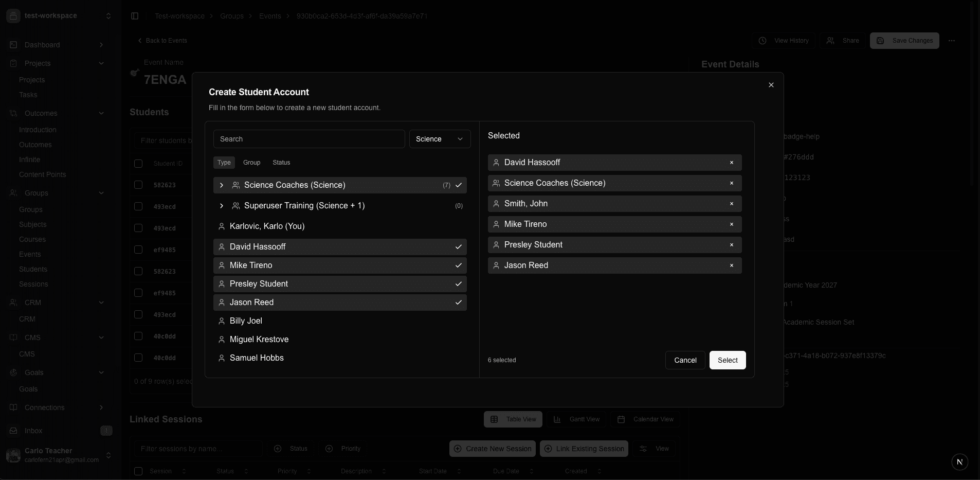Remove Smith, John from Selected list
Screen dimensions: 980x480
coord(731,204)
